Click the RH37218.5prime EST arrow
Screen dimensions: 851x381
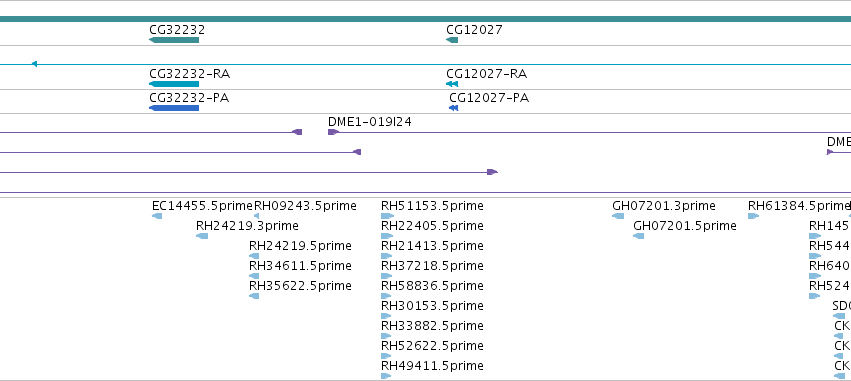click(386, 276)
